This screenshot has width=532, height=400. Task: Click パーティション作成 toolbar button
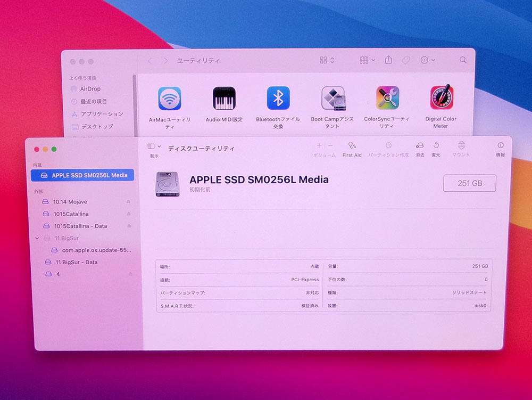[388, 150]
